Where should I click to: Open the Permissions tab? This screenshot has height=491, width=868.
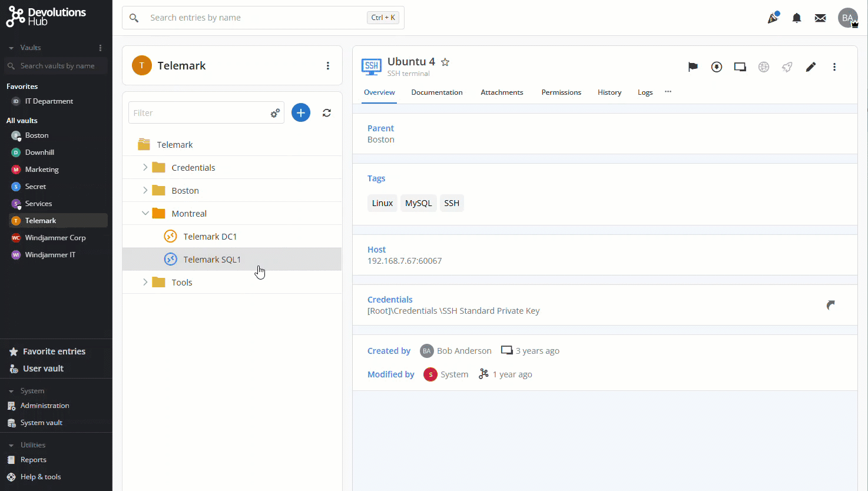click(561, 92)
